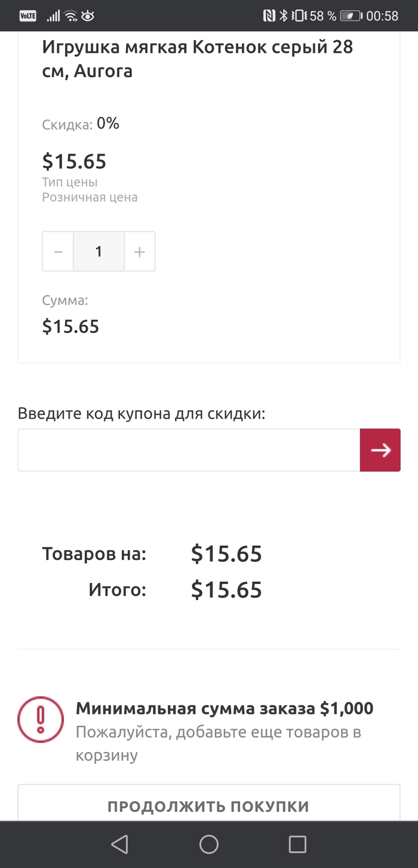Tap the Wi-Fi signal icon in status bar
The height and width of the screenshot is (868, 418).
click(x=71, y=16)
